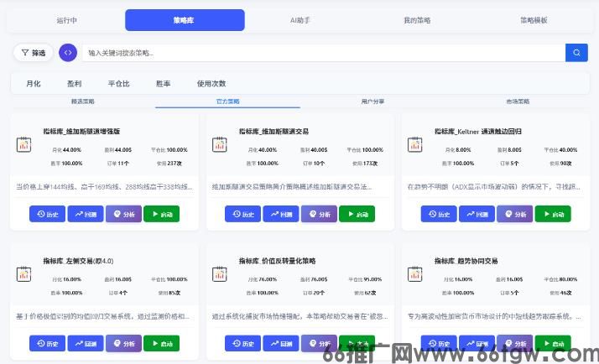
Task: Focus the strategy keyword search field
Action: 324,53
